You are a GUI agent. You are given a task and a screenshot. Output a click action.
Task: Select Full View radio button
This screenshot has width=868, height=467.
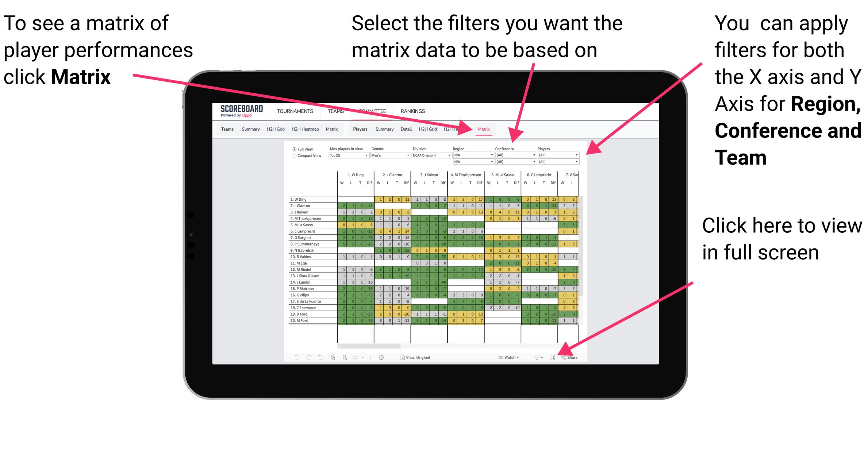click(x=293, y=148)
